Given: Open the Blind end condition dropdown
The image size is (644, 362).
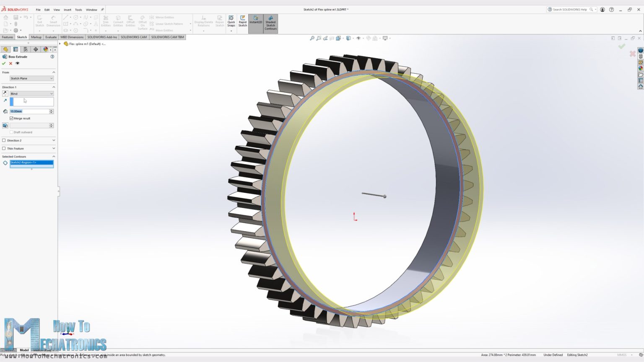Looking at the screenshot, I should 51,93.
